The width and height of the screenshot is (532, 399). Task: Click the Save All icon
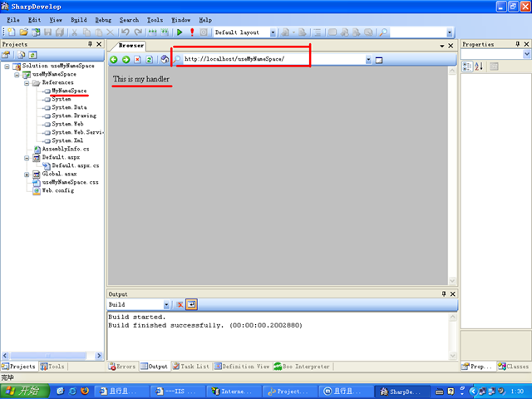pos(60,32)
